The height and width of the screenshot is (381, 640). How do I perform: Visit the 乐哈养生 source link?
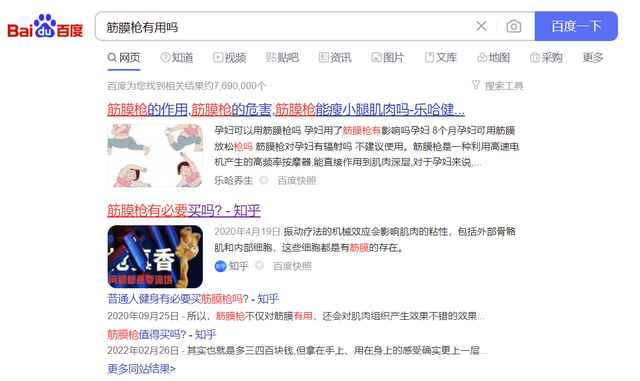point(233,180)
